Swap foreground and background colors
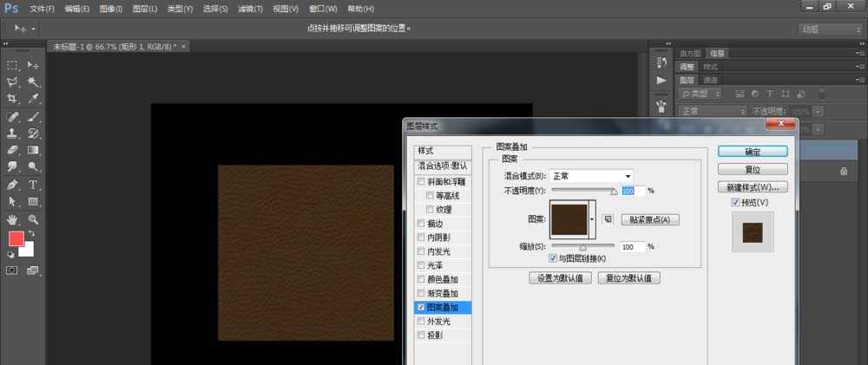 tap(31, 234)
